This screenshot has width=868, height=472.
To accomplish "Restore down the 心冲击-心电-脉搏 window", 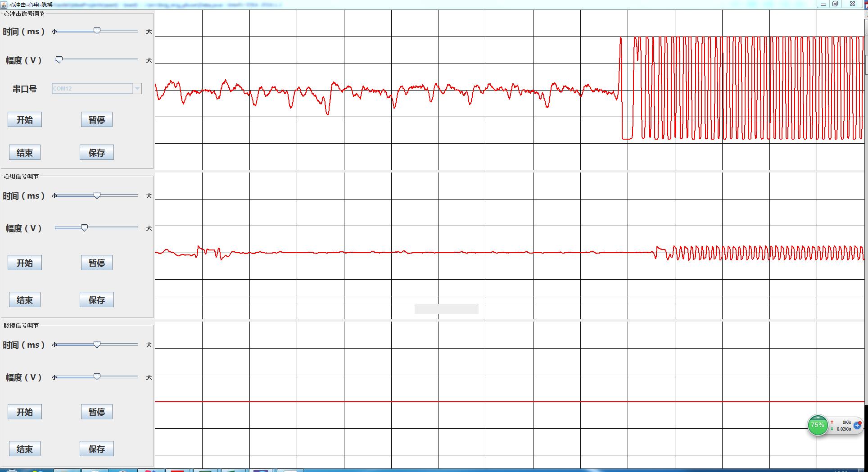I will click(x=835, y=4).
